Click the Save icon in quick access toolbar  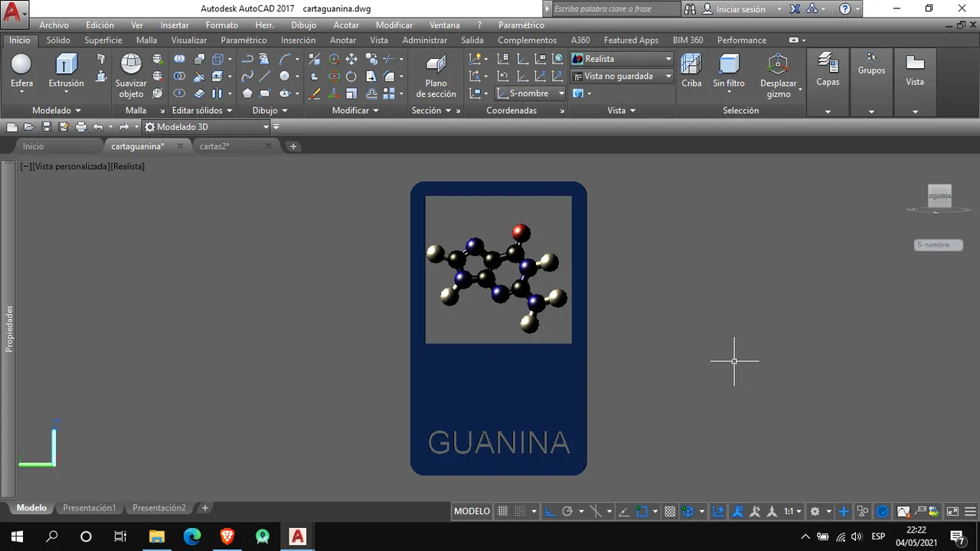tap(47, 127)
